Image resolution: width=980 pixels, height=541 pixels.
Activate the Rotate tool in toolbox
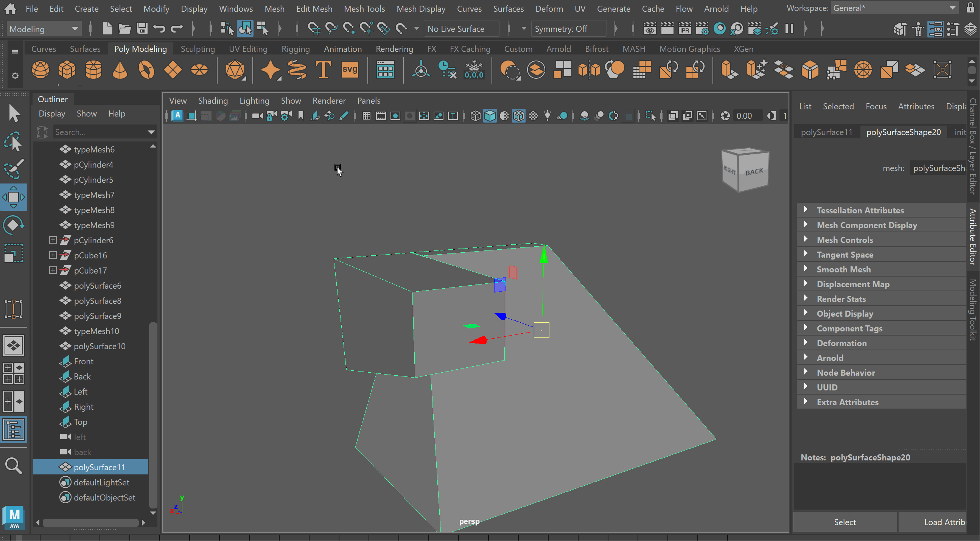pyautogui.click(x=13, y=225)
